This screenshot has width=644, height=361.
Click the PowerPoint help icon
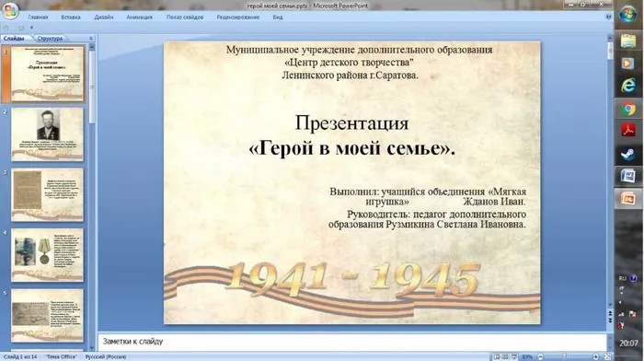pyautogui.click(x=608, y=17)
